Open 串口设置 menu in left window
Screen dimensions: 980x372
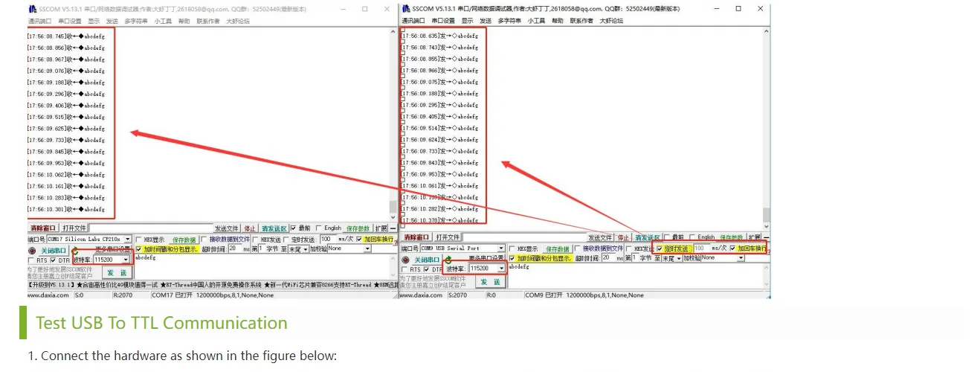(x=70, y=21)
